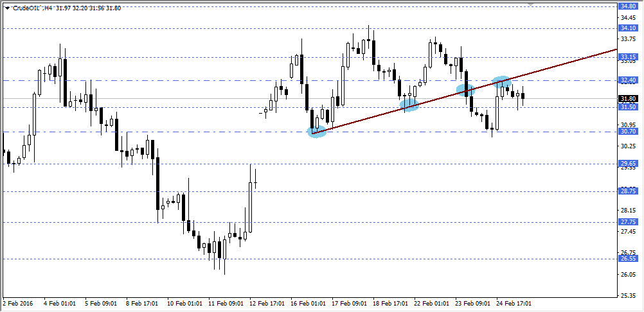
Task: Click the 28.75 price level label
Action: 627,191
